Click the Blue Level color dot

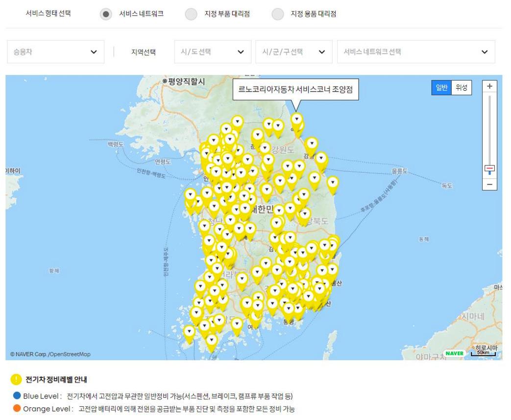[x=17, y=396]
